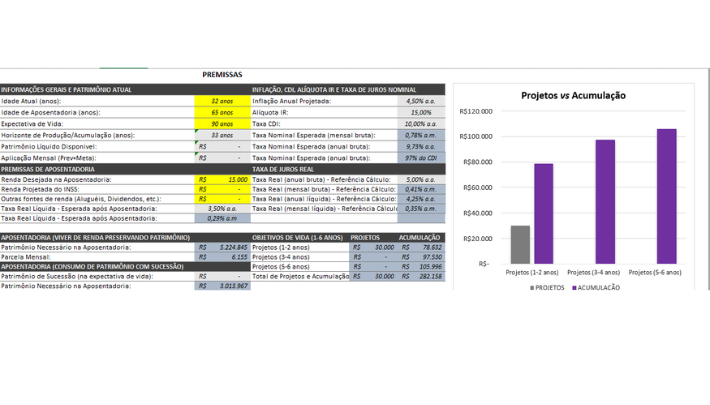710x405 pixels.
Task: Click the PREMISSAS title heading
Action: [221, 74]
